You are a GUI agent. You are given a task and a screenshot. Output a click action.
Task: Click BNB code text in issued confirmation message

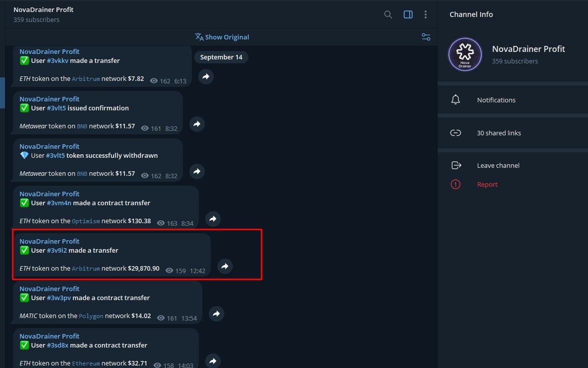[x=82, y=126]
